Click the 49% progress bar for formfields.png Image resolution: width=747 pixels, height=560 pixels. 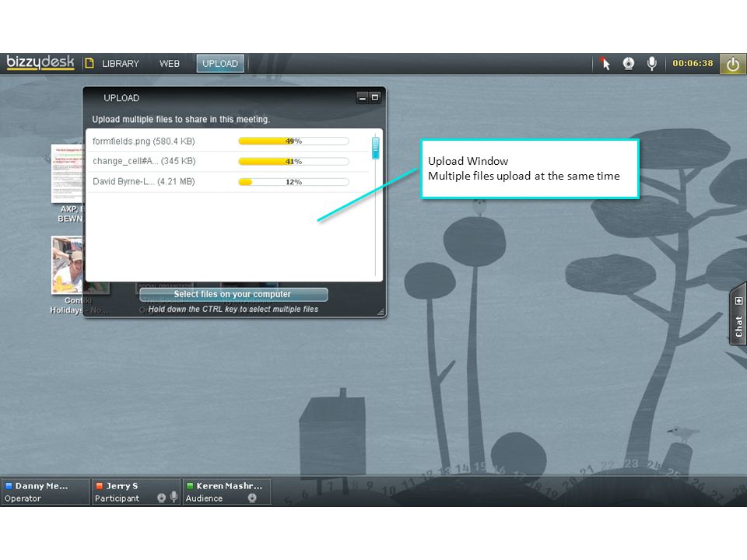(293, 141)
